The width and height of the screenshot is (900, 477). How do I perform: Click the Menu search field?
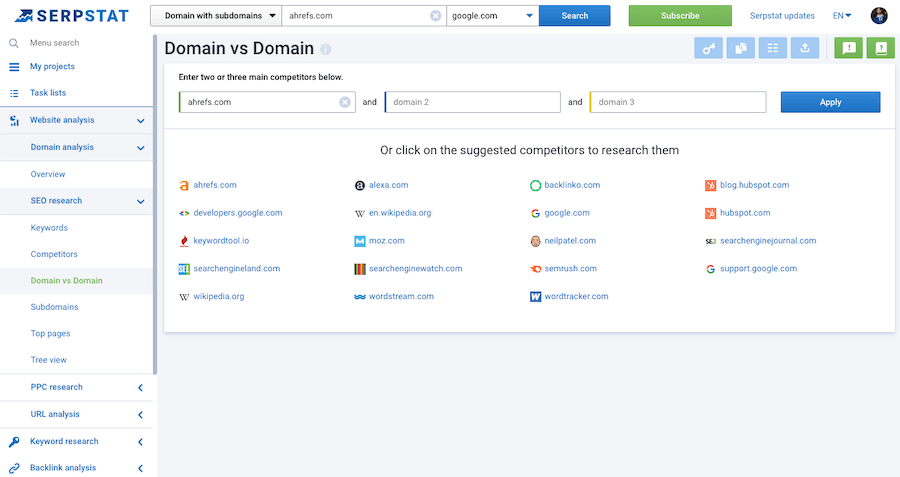(55, 43)
